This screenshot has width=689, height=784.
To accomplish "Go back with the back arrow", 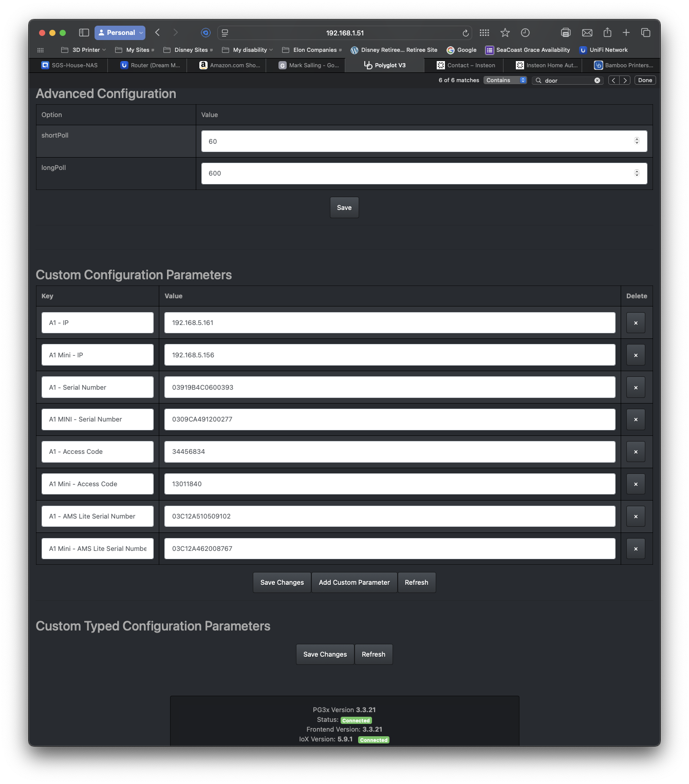I will click(x=158, y=32).
